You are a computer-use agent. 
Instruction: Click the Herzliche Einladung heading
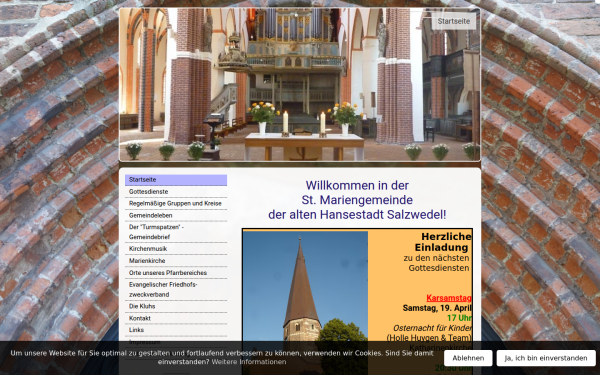443,242
